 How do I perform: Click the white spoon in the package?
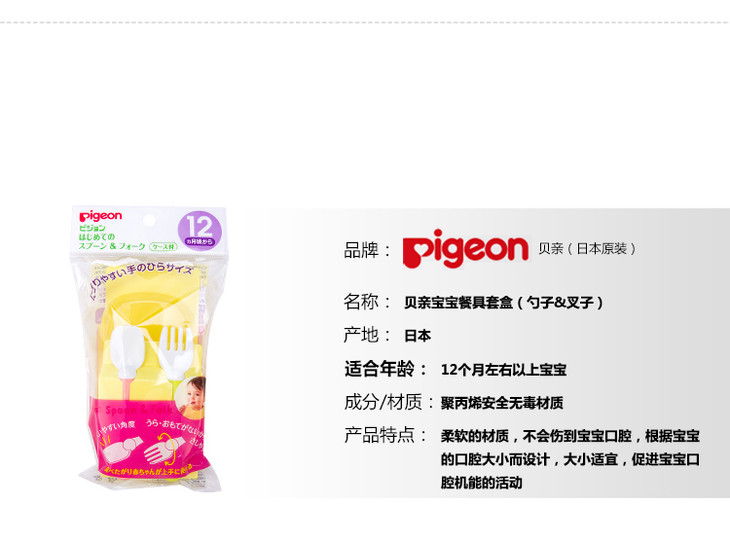click(x=124, y=353)
